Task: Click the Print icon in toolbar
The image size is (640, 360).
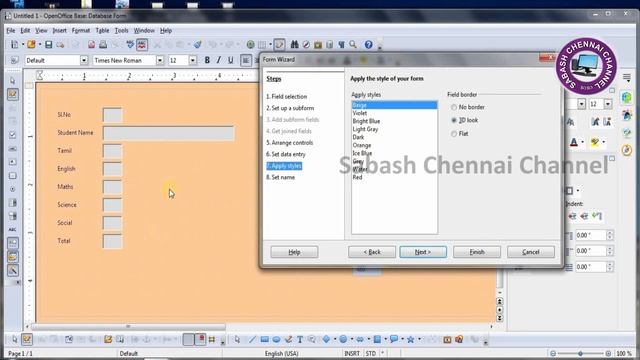Action: click(103, 44)
